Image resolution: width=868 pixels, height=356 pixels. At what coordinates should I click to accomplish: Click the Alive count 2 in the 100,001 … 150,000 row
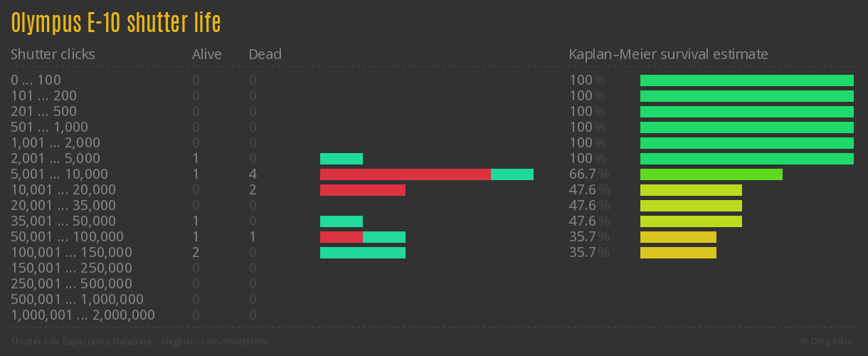(196, 253)
